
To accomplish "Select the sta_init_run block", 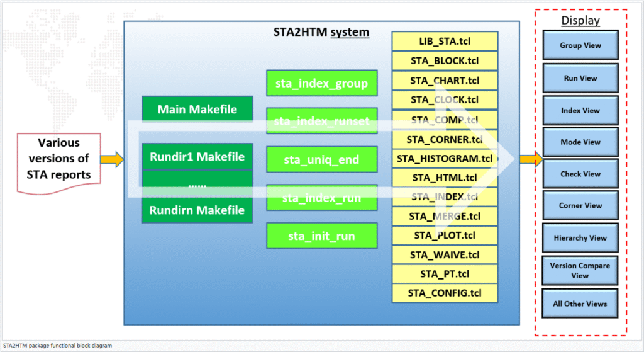I will tap(321, 236).
